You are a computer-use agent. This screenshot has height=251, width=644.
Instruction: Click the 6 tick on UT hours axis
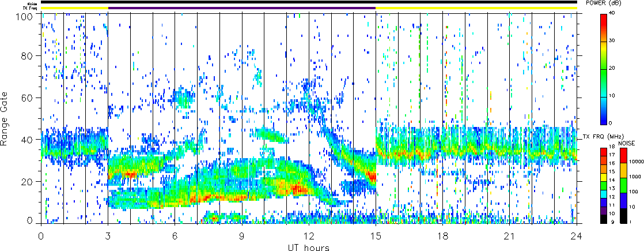(x=175, y=235)
